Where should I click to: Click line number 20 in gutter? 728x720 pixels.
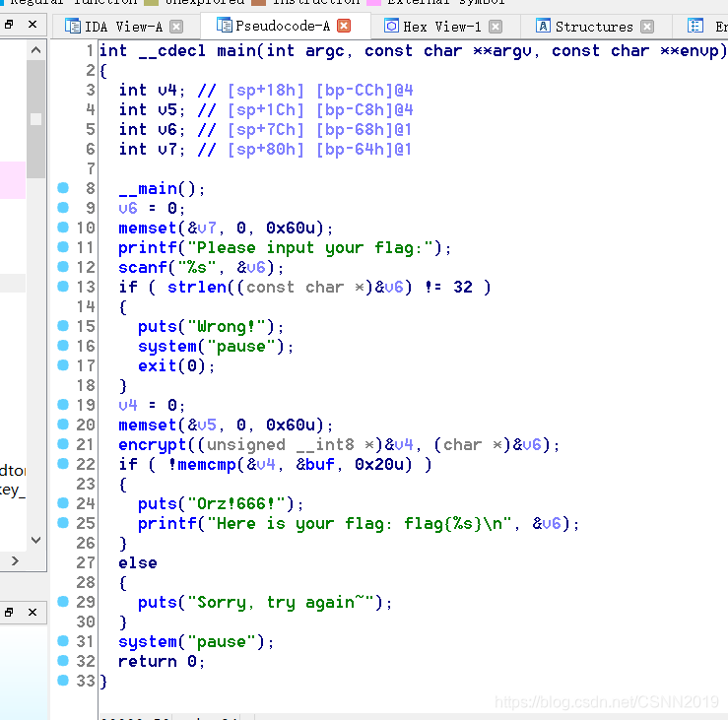(86, 425)
